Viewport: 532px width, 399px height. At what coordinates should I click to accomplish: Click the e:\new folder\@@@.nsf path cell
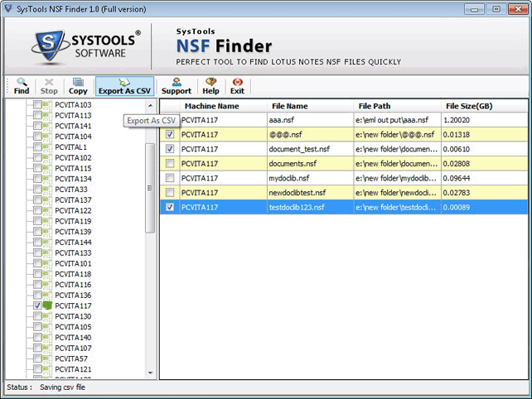[397, 135]
